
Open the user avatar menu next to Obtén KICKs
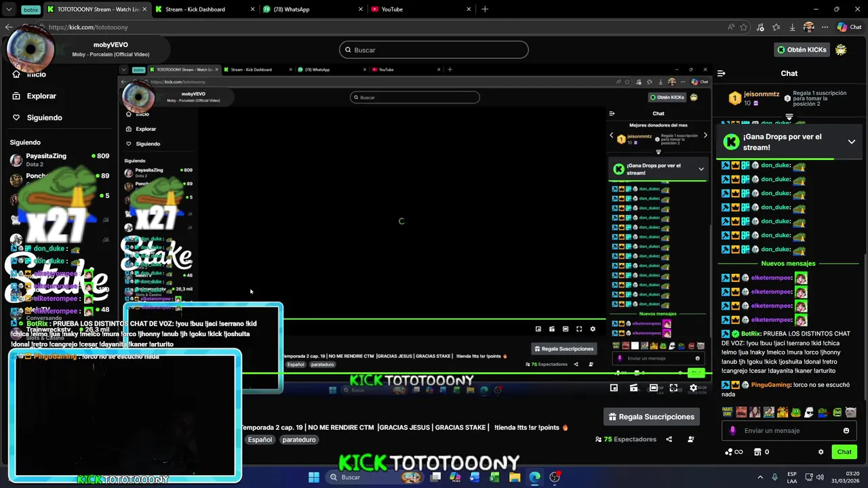pyautogui.click(x=842, y=49)
